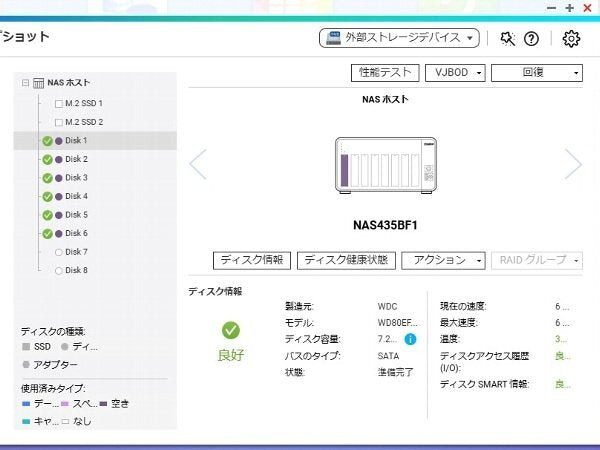Select M.2 SSD 2 in tree
Viewport: 600px width, 450px height.
pyautogui.click(x=84, y=122)
